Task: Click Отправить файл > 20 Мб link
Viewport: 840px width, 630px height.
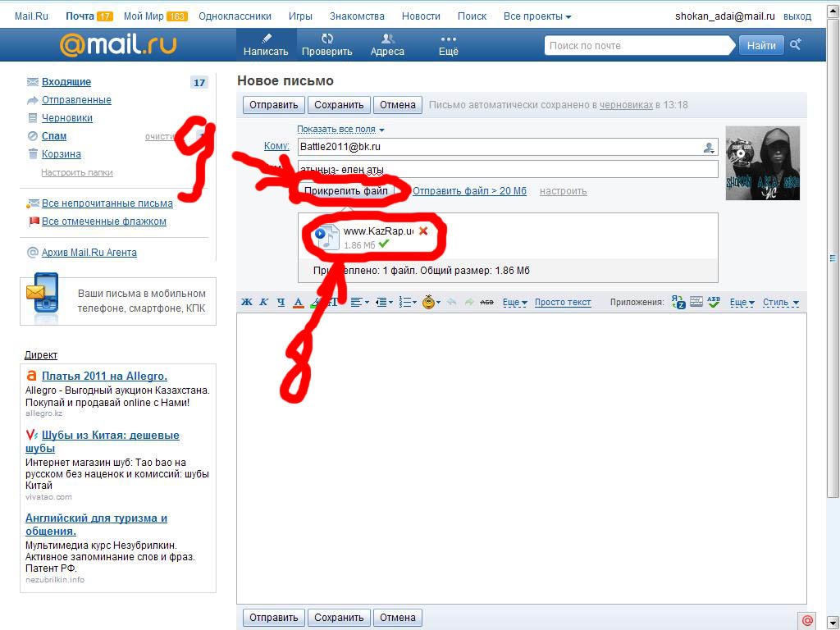Action: point(469,191)
